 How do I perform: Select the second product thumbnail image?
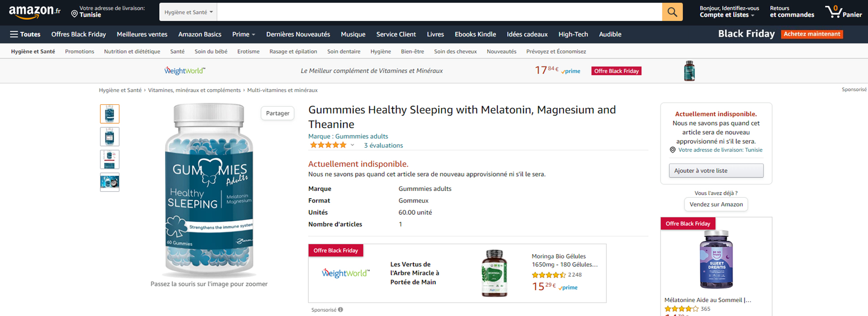[x=110, y=137]
